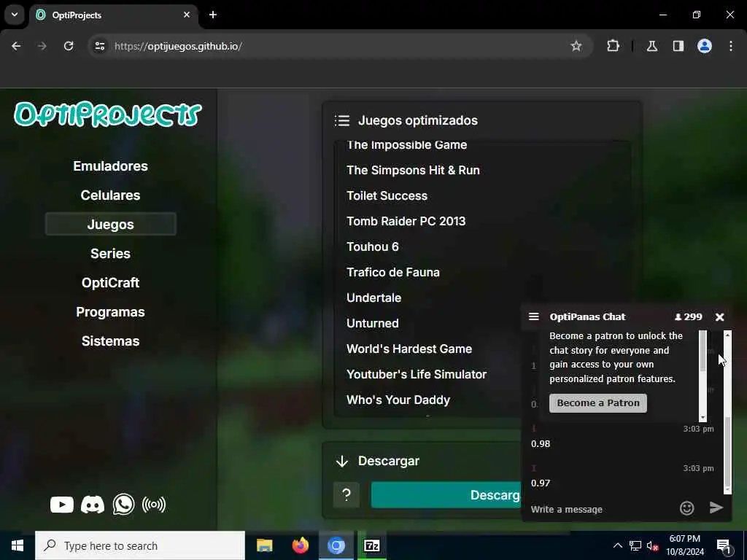Open the Chrome profile avatar
Screen dimensions: 747x560
pyautogui.click(x=705, y=46)
